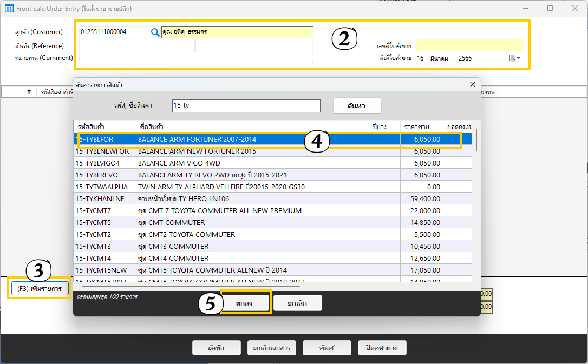This screenshot has width=588, height=364.
Task: Click the customer code input field
Action: (x=114, y=32)
